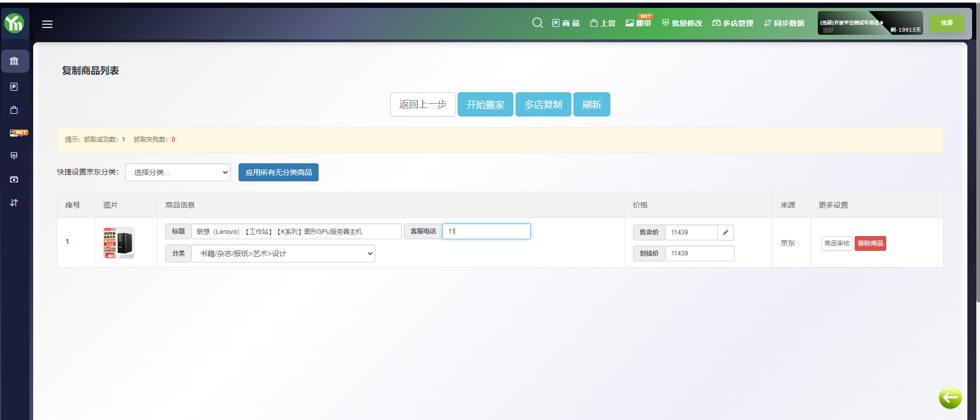Image resolution: width=980 pixels, height=420 pixels.
Task: Click the sidebar sync arrows icon
Action: (x=14, y=202)
